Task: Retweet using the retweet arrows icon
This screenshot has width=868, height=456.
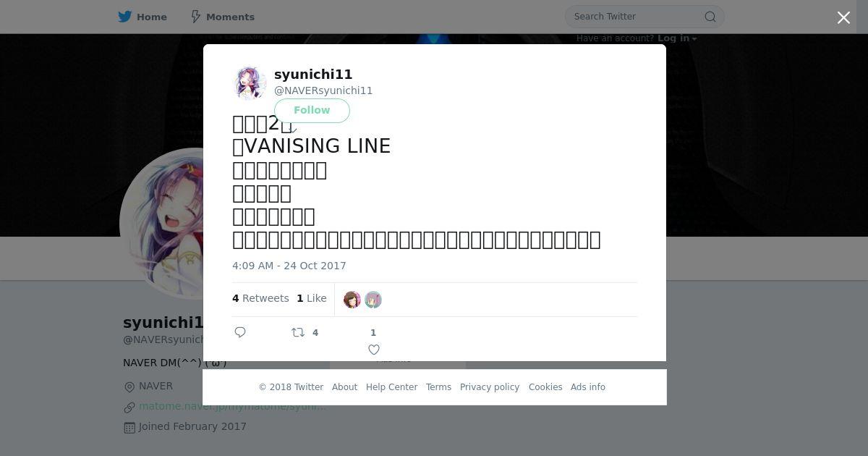Action: [298, 332]
